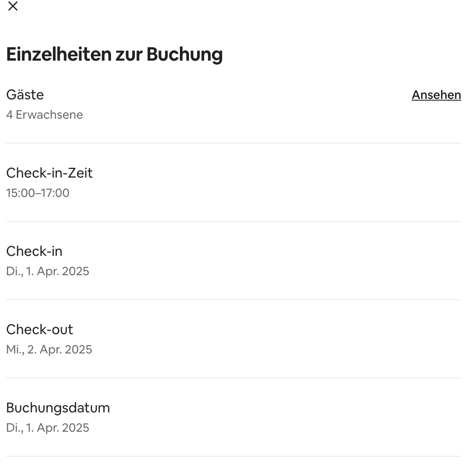476x467 pixels.
Task: Click the Check-in-Zeit label
Action: (49, 173)
